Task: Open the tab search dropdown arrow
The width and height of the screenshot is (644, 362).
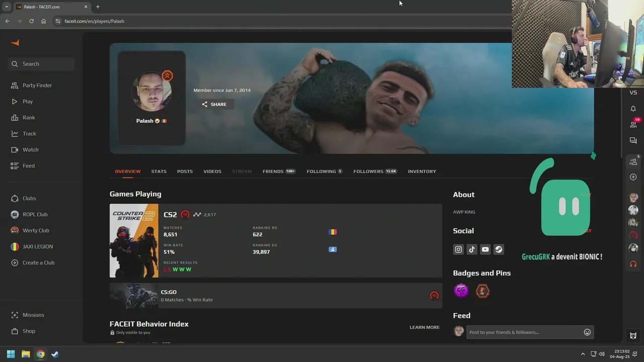Action: (x=6, y=7)
